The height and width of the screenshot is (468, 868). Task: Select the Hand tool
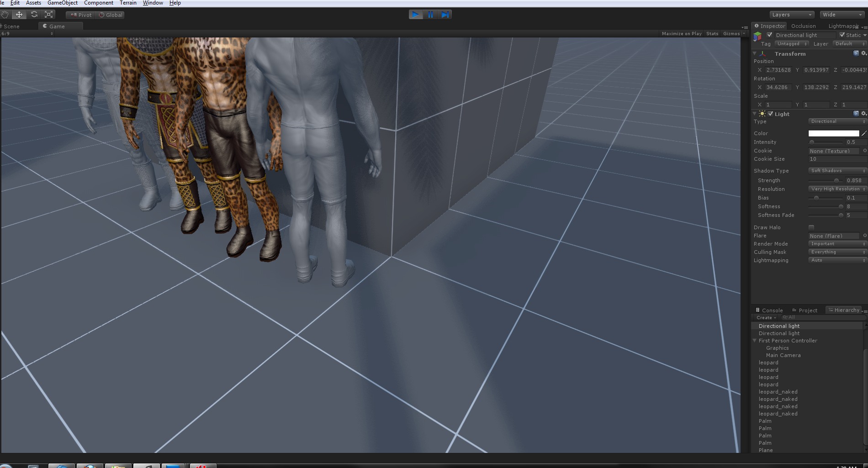click(x=5, y=14)
